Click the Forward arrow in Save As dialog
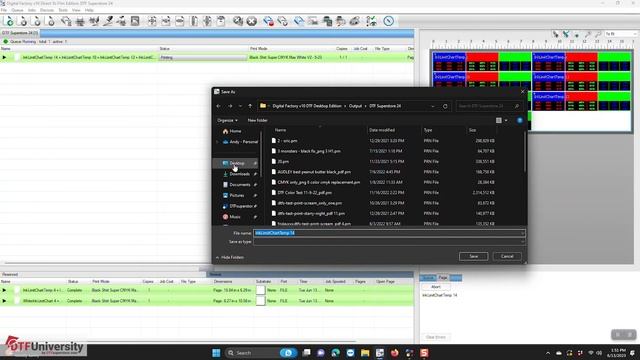 click(x=230, y=106)
